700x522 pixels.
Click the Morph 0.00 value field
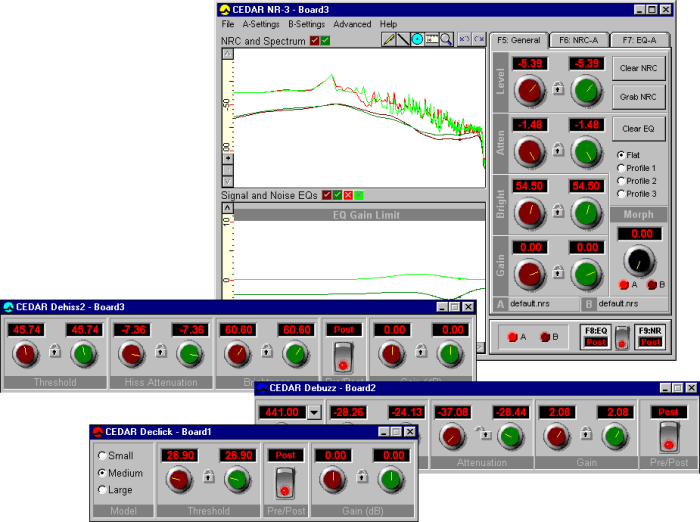click(641, 234)
